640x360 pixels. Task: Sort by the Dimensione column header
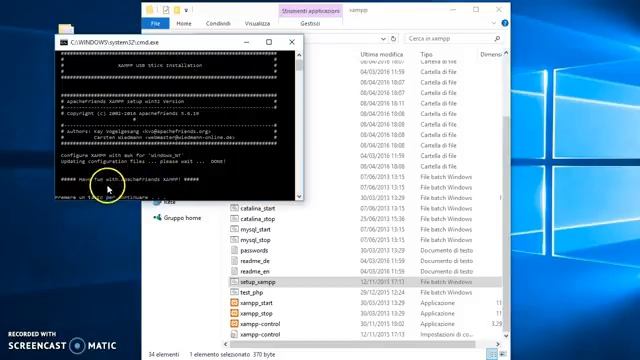coord(491,54)
